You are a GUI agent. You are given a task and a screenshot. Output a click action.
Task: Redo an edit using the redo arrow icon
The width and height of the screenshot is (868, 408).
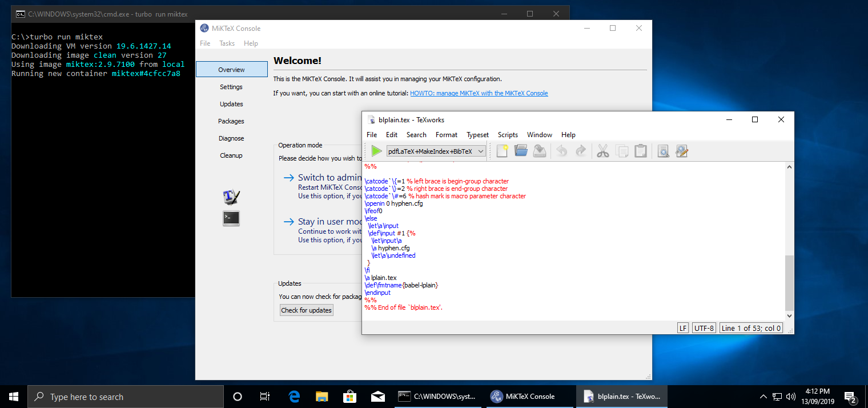(581, 151)
